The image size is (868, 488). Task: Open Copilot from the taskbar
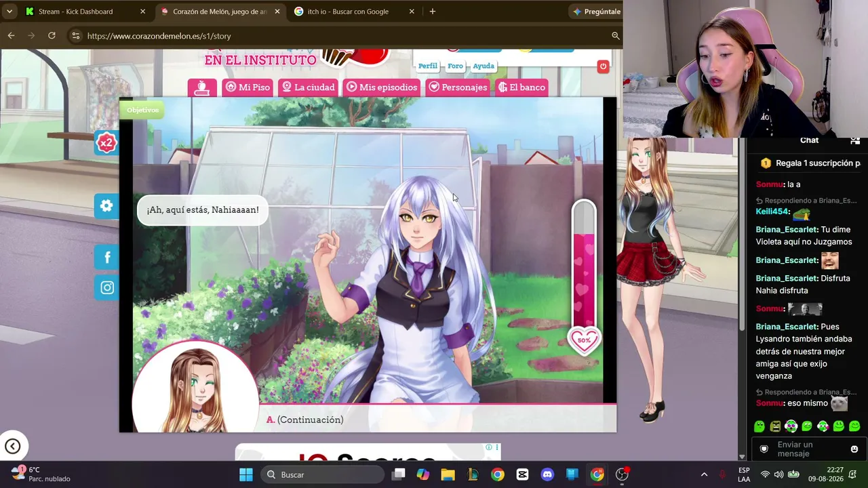click(x=423, y=474)
